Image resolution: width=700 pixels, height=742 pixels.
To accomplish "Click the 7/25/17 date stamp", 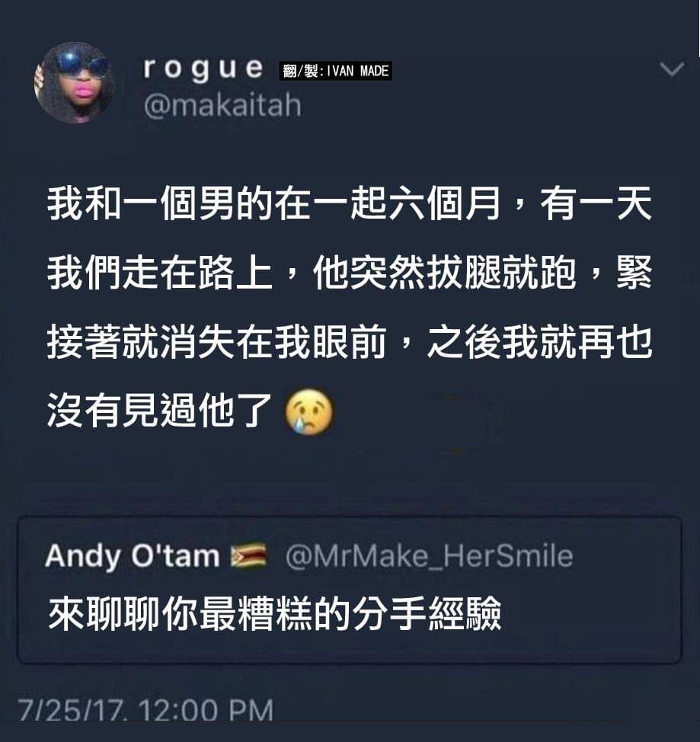I will (x=72, y=710).
